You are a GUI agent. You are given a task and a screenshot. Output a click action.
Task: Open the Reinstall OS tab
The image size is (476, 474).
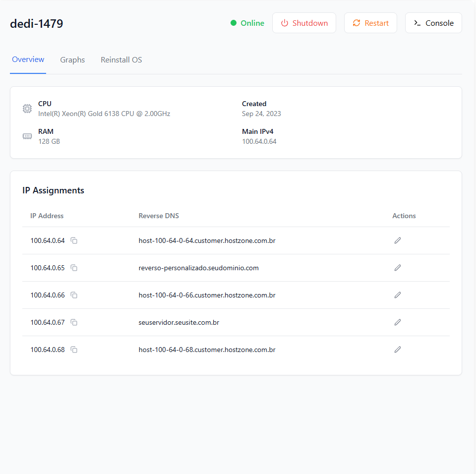point(121,60)
